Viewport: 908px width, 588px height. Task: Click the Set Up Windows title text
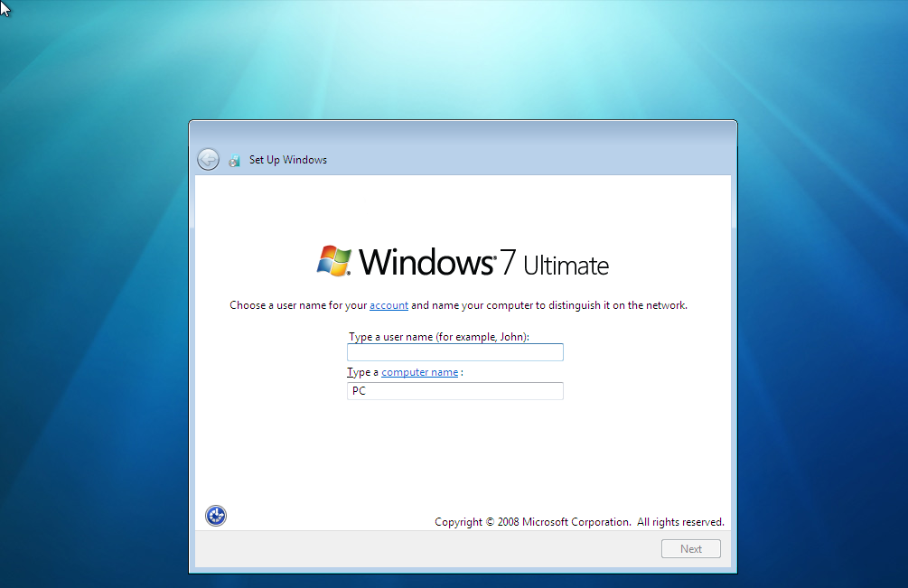288,160
